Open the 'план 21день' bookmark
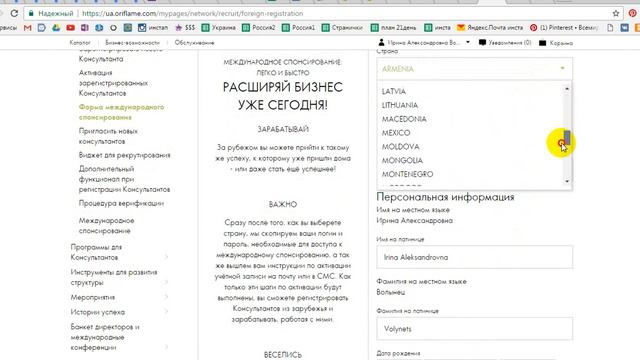The width and height of the screenshot is (640, 360). pos(393,28)
